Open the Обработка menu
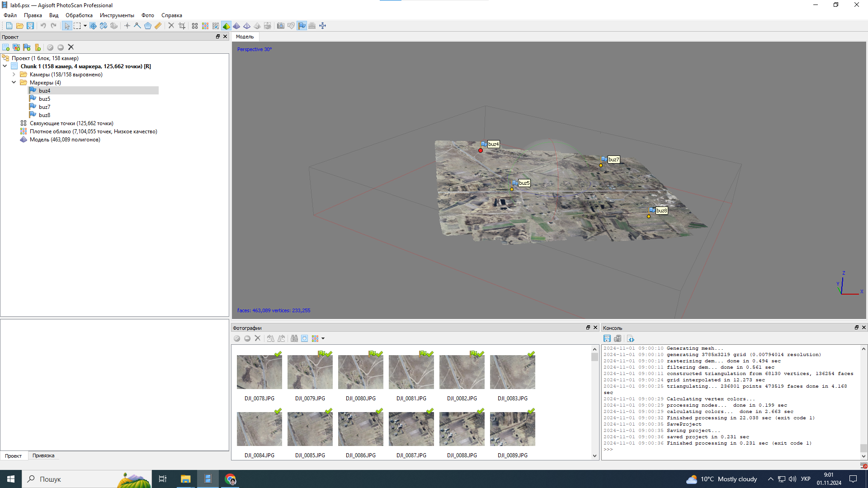This screenshot has width=868, height=488. pos(79,15)
